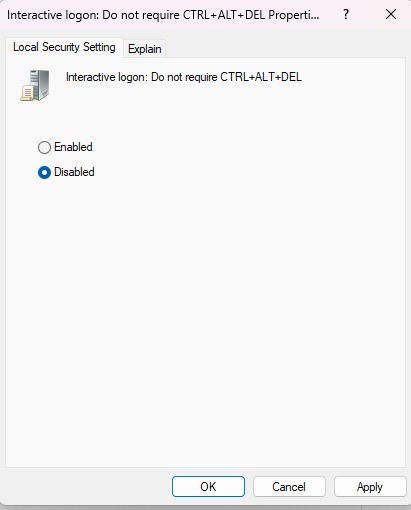The image size is (411, 510).
Task: Apply the policy setting with Apply
Action: [x=370, y=487]
